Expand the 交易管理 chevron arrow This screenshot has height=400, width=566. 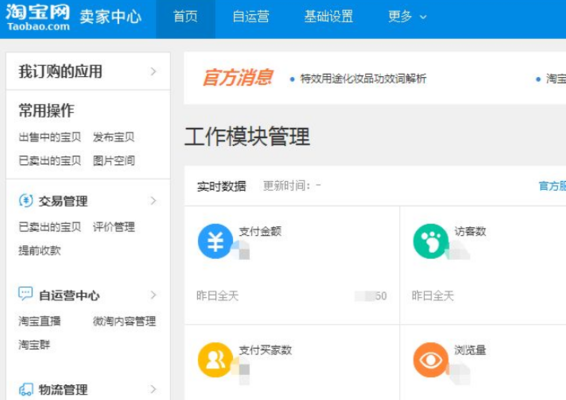(x=153, y=201)
